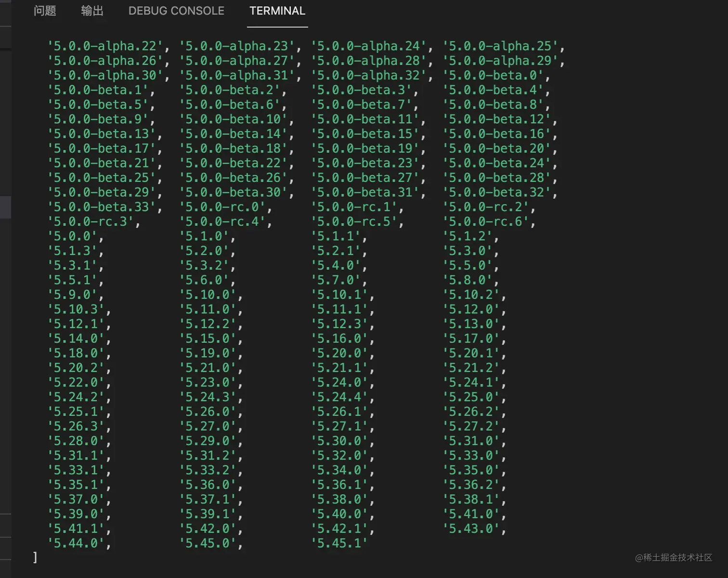Viewport: 728px width, 578px height.
Task: Click the '5.26.3' version entry
Action: point(76,426)
